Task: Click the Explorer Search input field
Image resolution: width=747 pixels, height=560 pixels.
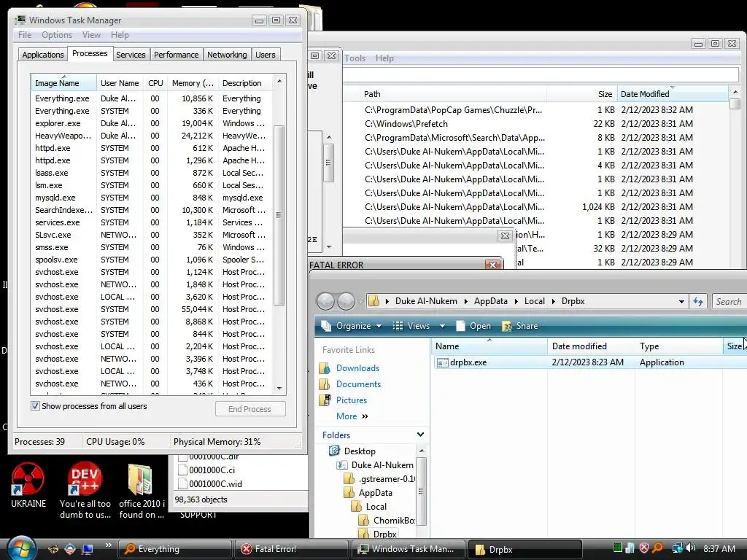Action: (729, 301)
